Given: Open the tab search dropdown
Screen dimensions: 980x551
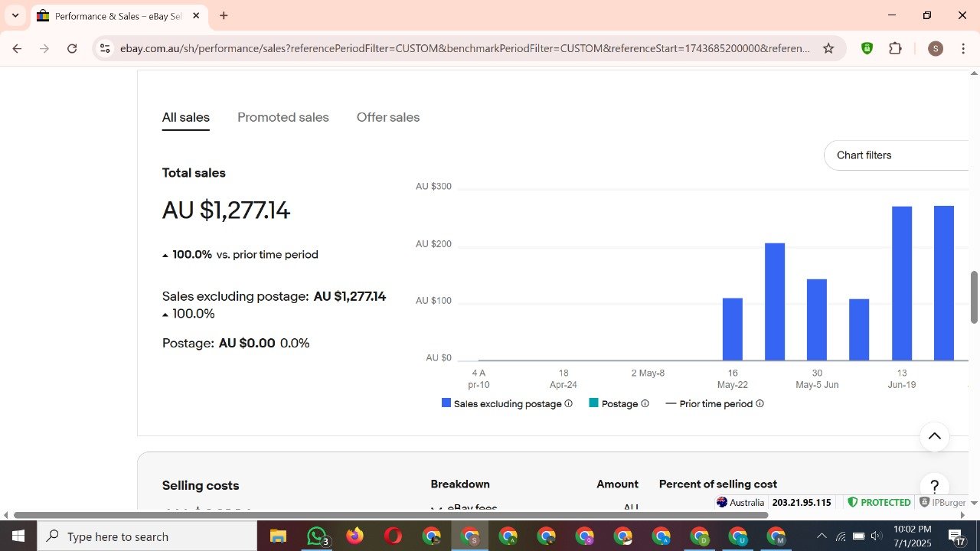Looking at the screenshot, I should tap(15, 15).
